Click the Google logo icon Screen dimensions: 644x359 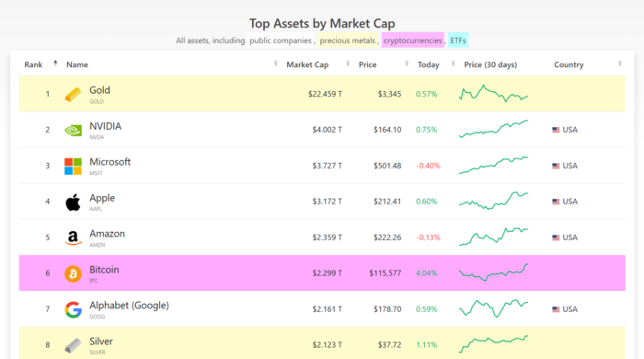[73, 309]
